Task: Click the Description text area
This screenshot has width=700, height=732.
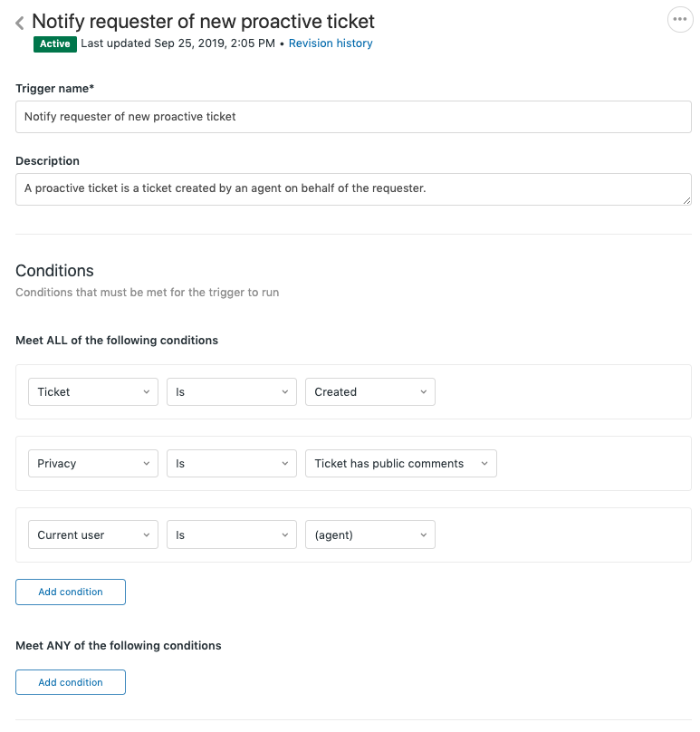Action: [x=353, y=189]
